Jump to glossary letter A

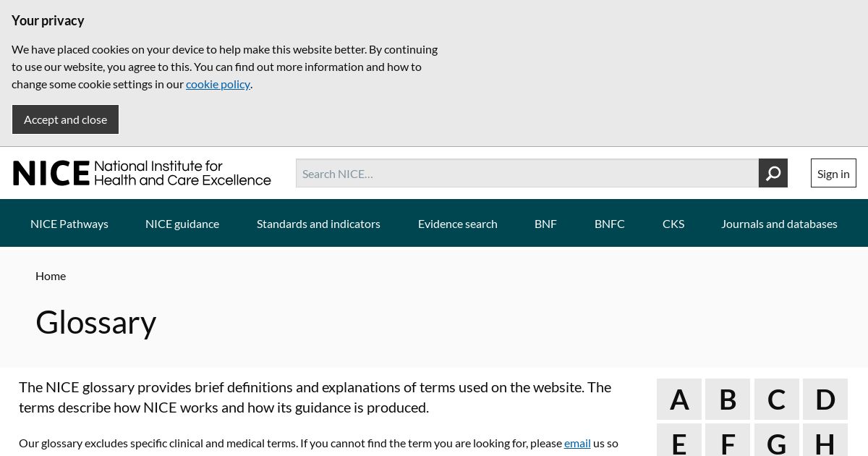coord(679,399)
